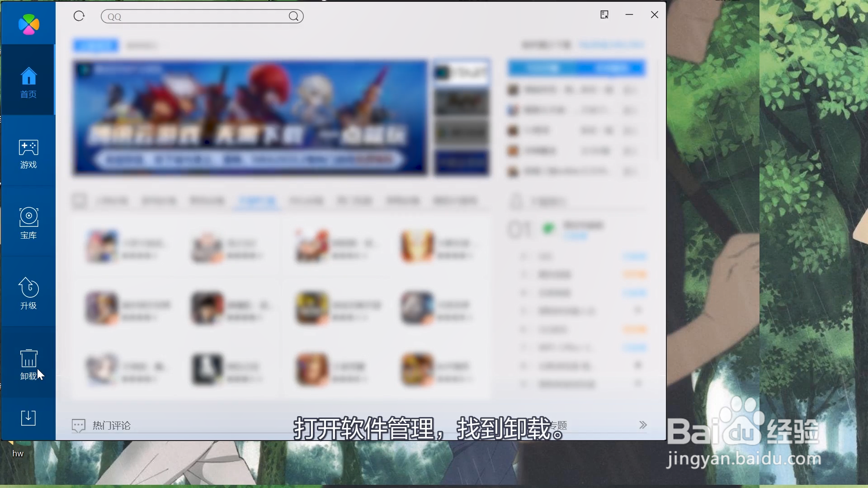Image resolution: width=868 pixels, height=488 pixels.
Task: Open the 宝库 software library
Action: coord(28,224)
